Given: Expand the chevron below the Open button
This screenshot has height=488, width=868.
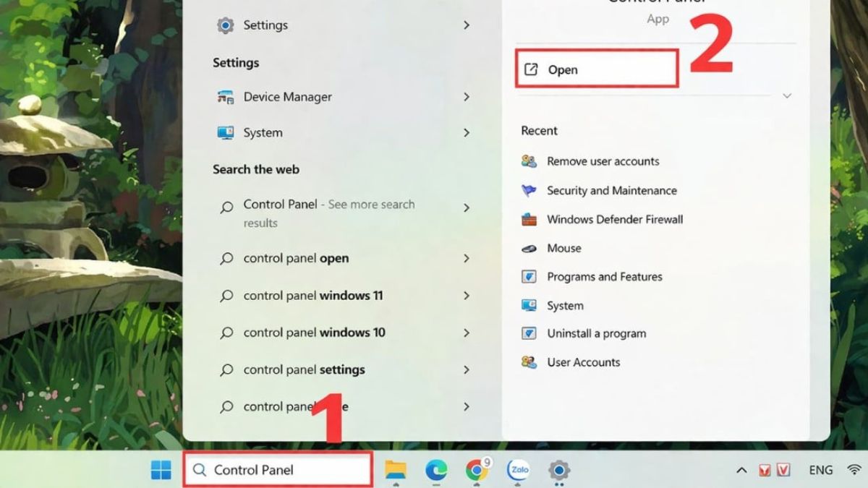Looking at the screenshot, I should coord(786,95).
